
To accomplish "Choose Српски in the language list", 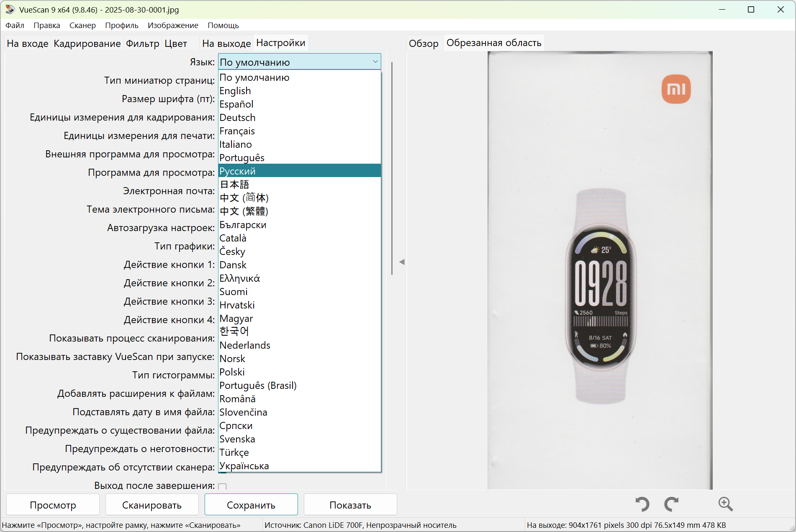I will 300,426.
